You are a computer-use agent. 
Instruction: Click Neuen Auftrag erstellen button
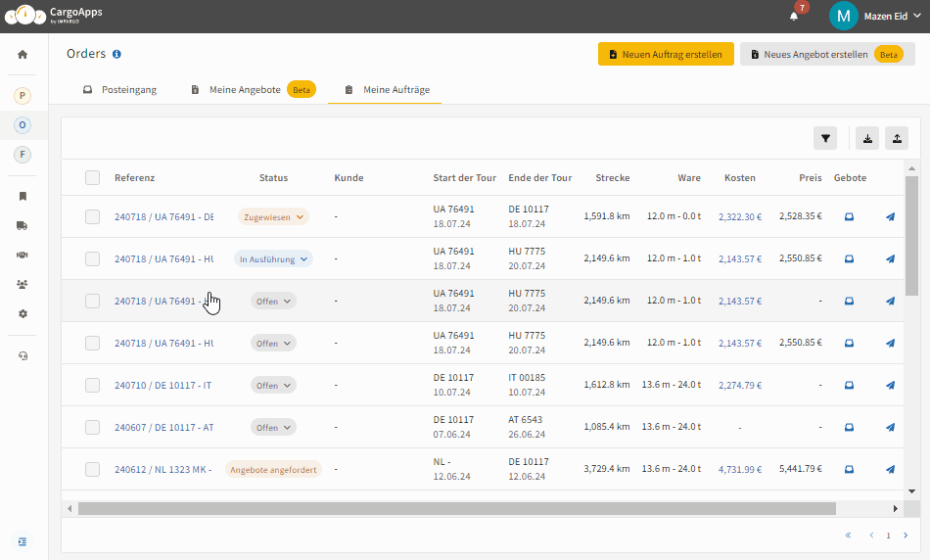point(666,54)
